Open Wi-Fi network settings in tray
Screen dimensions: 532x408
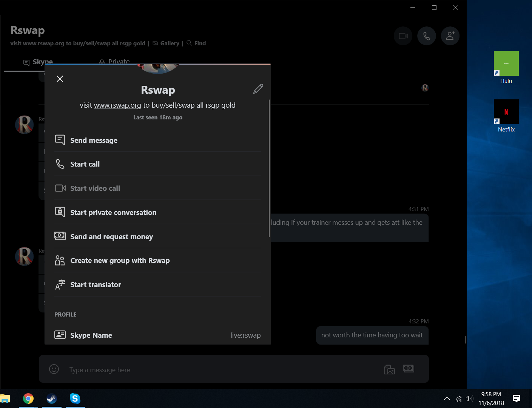point(459,399)
